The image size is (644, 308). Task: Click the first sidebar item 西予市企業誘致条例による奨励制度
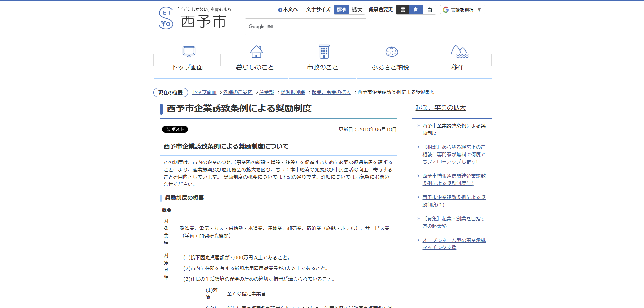point(454,129)
